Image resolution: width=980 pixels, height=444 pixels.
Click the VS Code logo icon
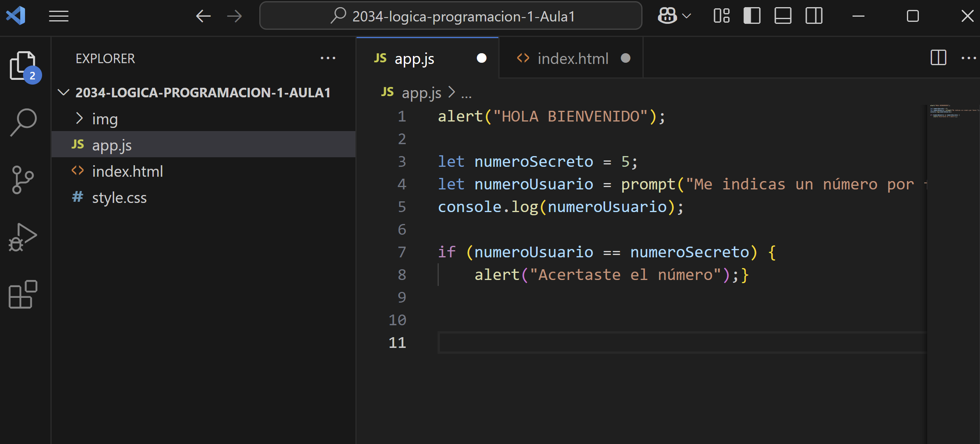tap(16, 16)
